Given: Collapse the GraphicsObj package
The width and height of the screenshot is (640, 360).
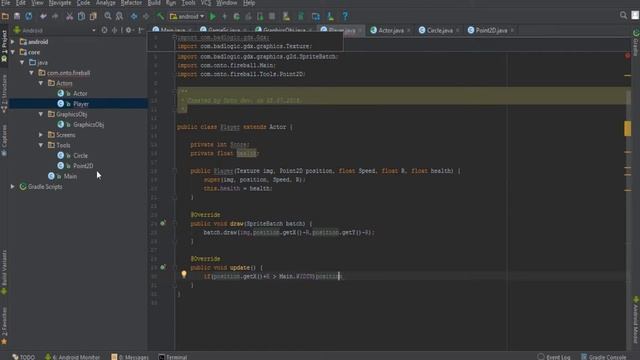Looking at the screenshot, I should pyautogui.click(x=41, y=114).
